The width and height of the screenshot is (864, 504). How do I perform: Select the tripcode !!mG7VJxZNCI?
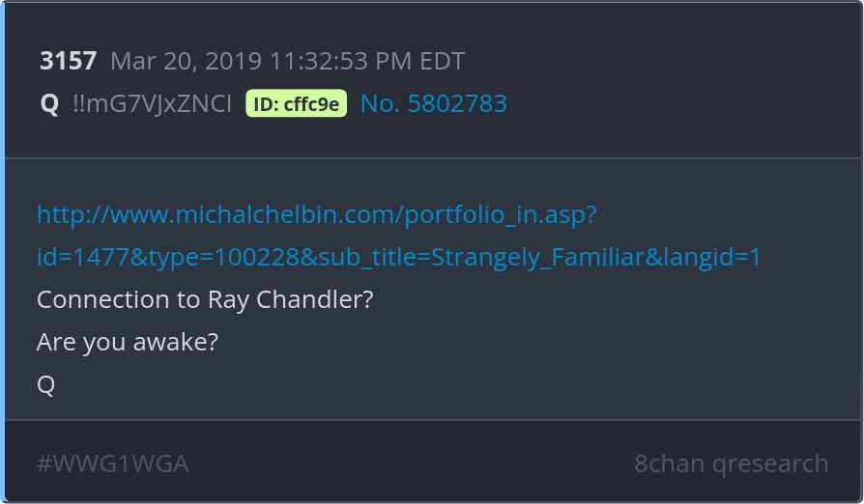(x=152, y=103)
